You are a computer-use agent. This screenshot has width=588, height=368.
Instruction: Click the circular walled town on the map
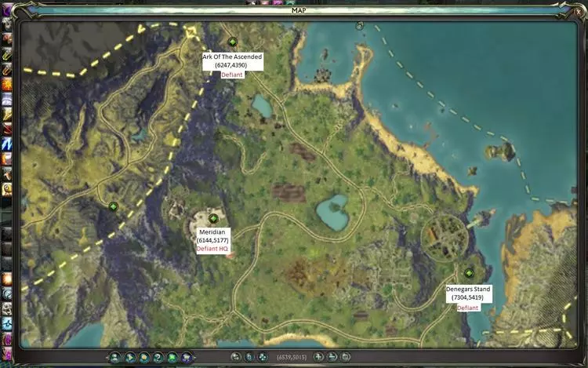445,237
